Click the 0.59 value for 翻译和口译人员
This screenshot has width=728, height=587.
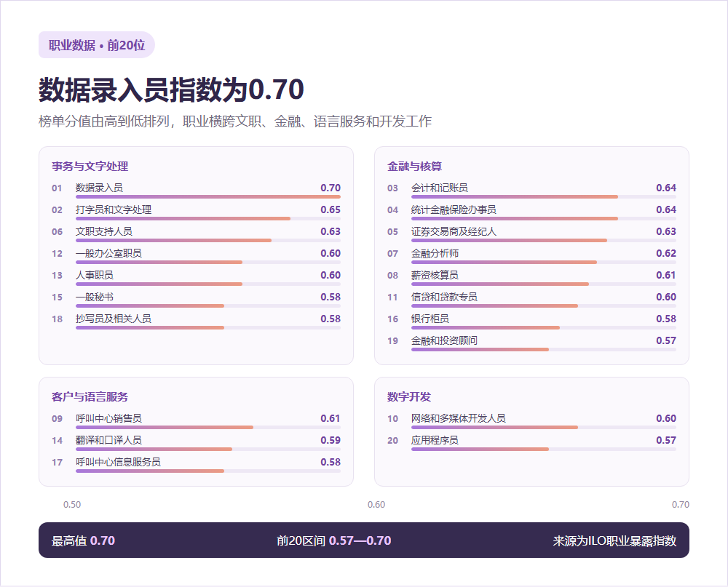[x=331, y=440]
